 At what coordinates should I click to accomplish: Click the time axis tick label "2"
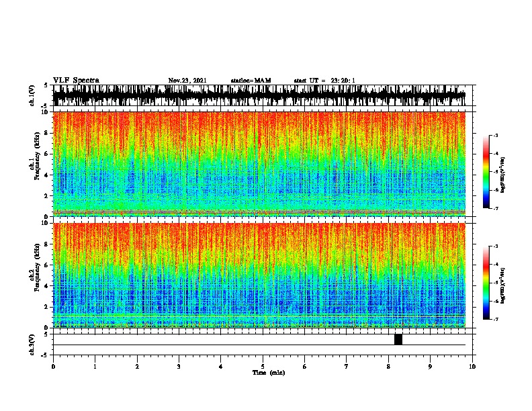pos(137,367)
